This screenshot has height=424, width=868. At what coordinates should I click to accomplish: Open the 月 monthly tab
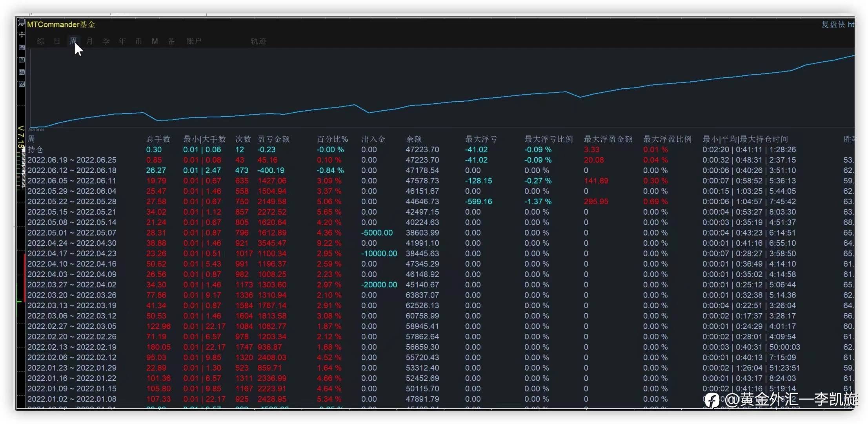coord(89,41)
